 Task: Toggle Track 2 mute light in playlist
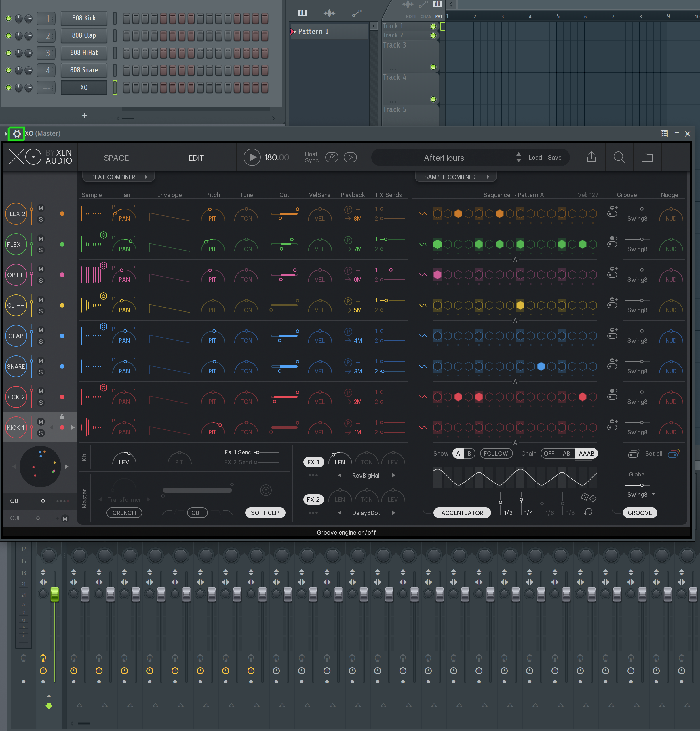(x=433, y=35)
